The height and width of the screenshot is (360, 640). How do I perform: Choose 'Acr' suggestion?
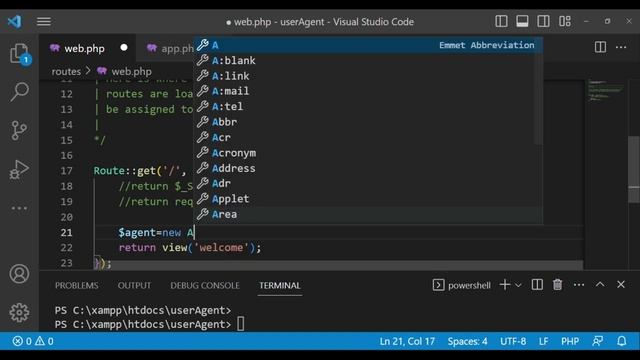click(367, 138)
